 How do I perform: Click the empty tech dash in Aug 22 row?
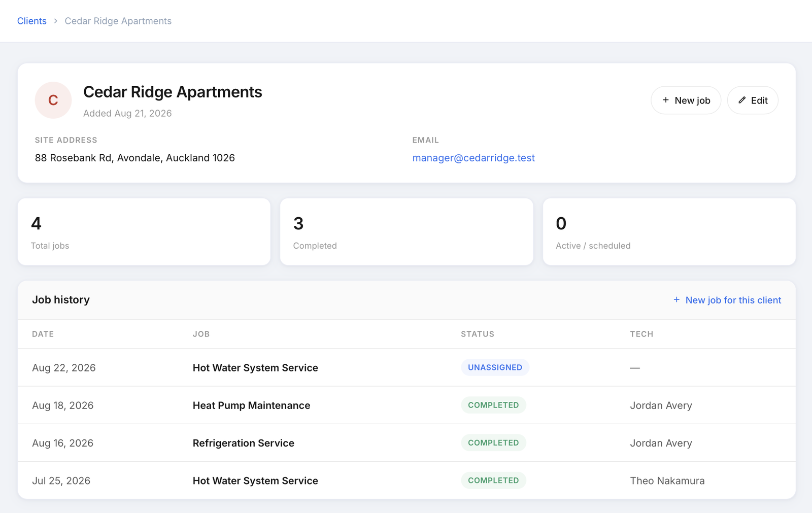[635, 368]
